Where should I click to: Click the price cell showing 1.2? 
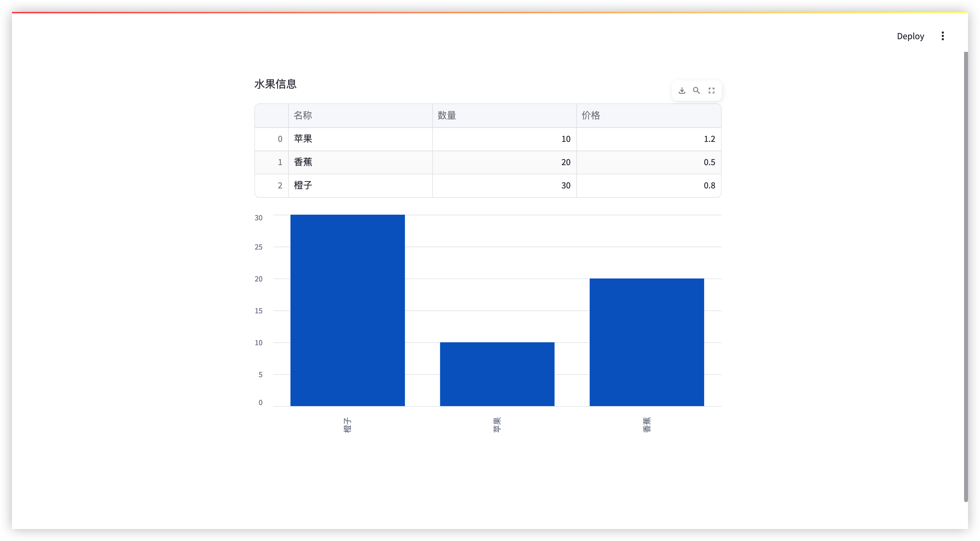(x=648, y=139)
